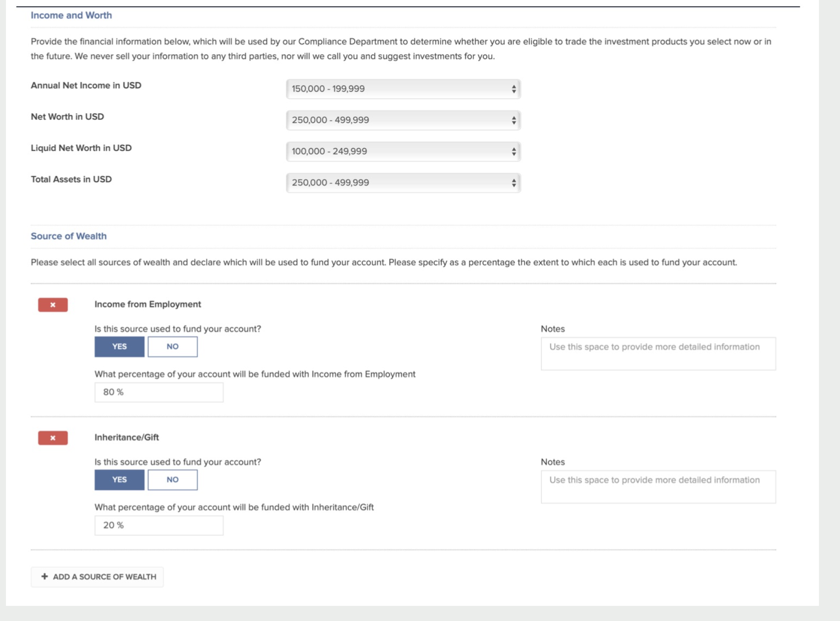Click the stepper arrows on Net Worth
This screenshot has width=840, height=621.
click(x=513, y=120)
